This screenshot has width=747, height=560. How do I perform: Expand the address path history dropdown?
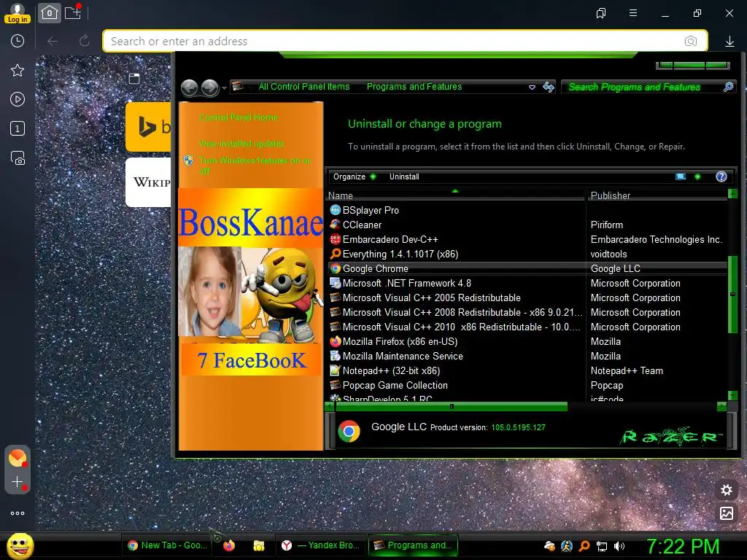click(532, 87)
